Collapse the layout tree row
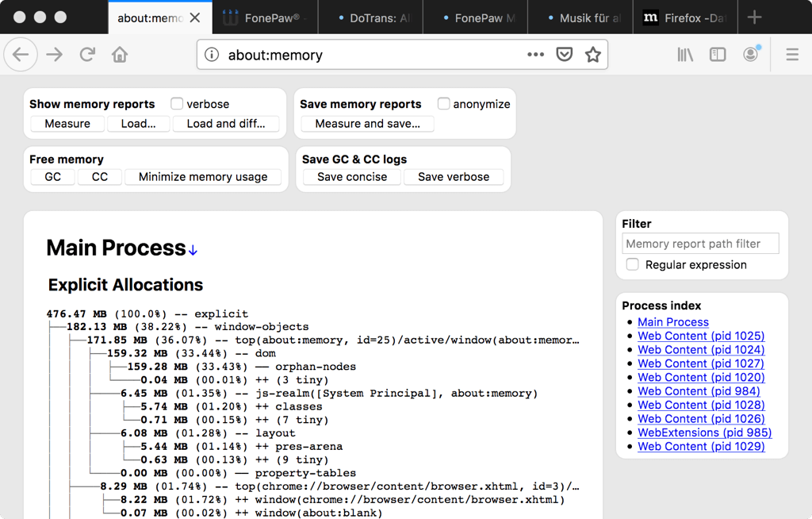 (x=209, y=433)
